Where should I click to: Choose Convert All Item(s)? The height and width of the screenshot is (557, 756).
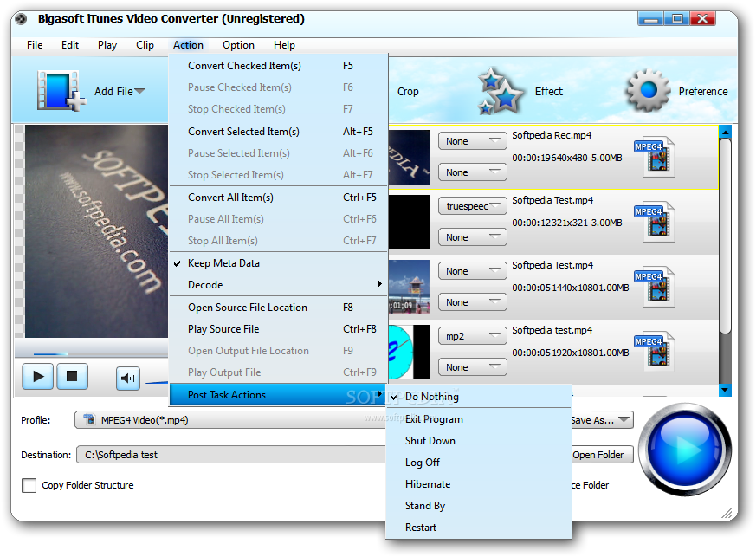click(279, 198)
